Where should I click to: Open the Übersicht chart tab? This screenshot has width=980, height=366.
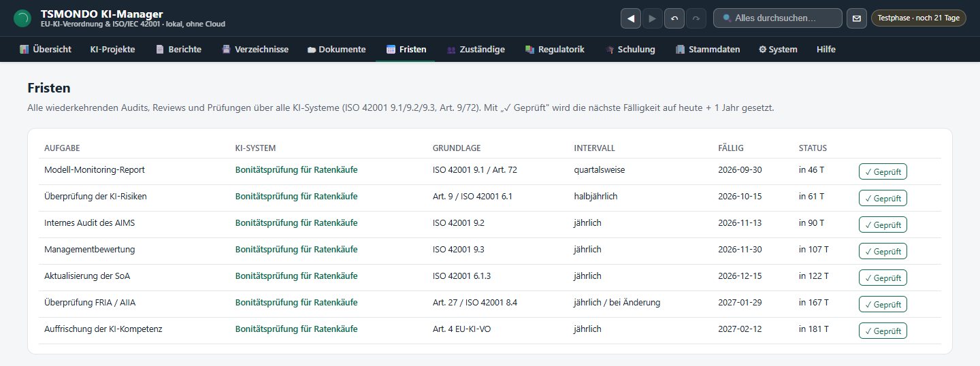(x=46, y=49)
